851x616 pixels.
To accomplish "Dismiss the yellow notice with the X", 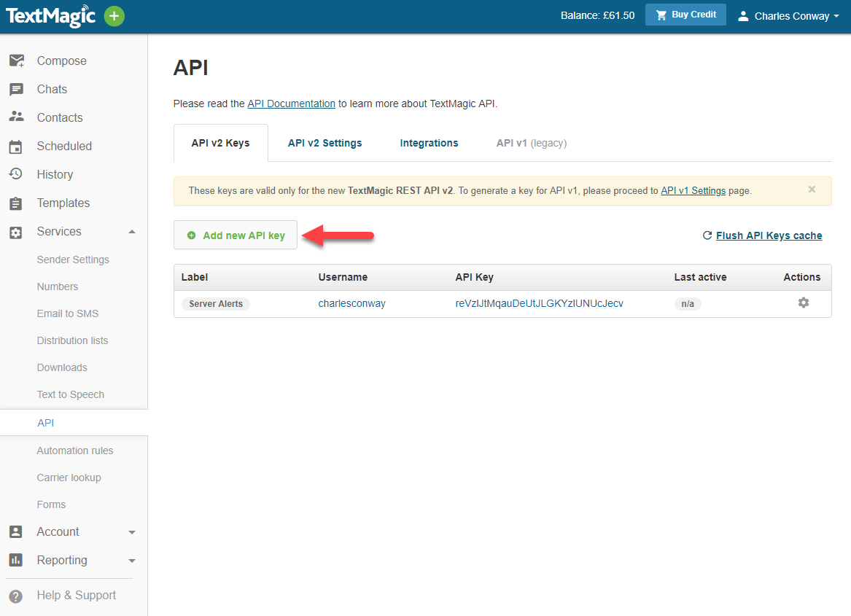I will pyautogui.click(x=812, y=190).
